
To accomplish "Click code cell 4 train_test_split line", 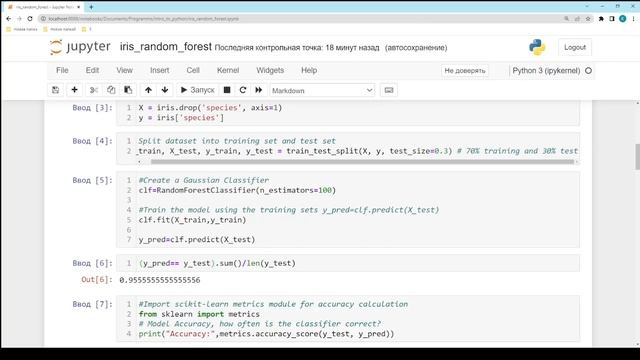I will click(x=358, y=151).
